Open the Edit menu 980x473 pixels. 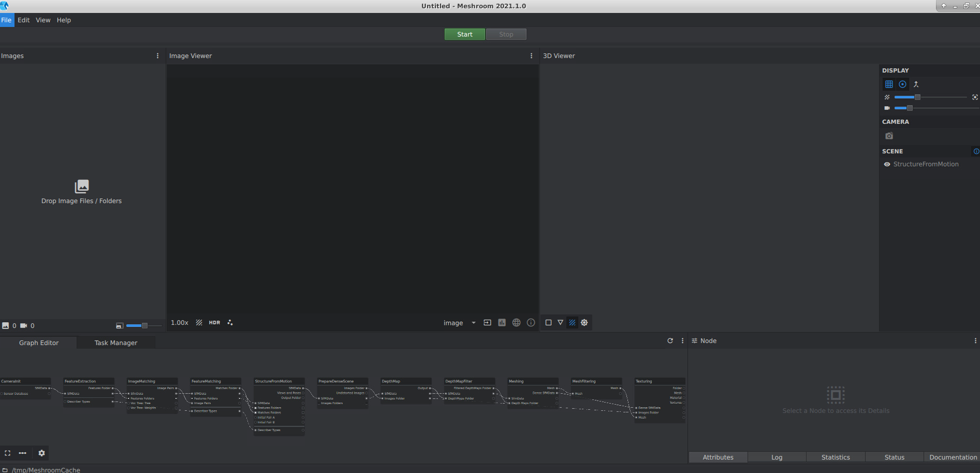tap(24, 20)
